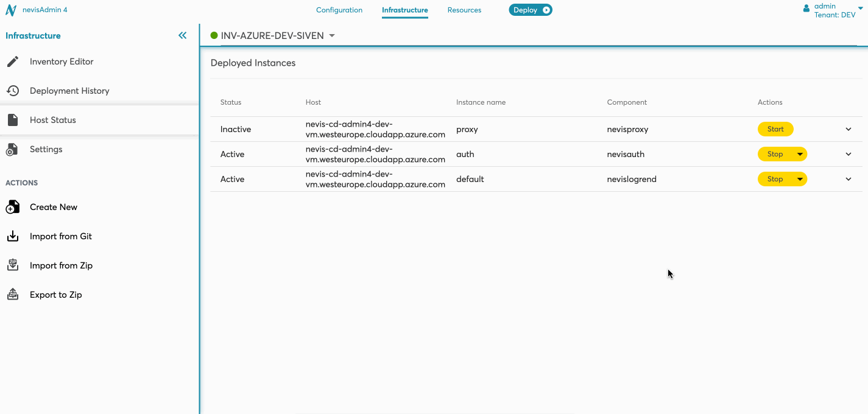This screenshot has height=414, width=868.
Task: Switch to the Resources tab
Action: 464,10
